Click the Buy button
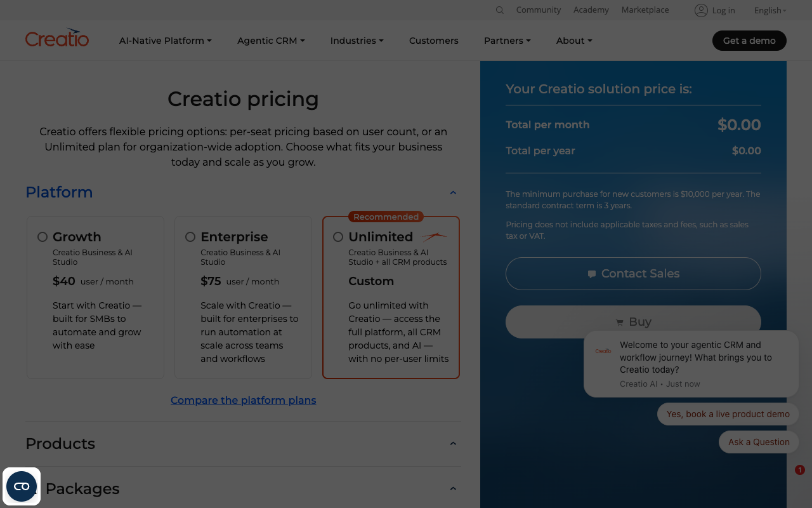Image resolution: width=812 pixels, height=508 pixels. tap(633, 322)
